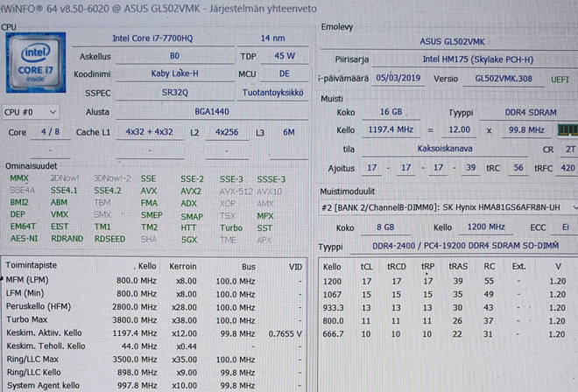Click the AVX2 feature flag
This screenshot has width=578, height=392.
191,192
